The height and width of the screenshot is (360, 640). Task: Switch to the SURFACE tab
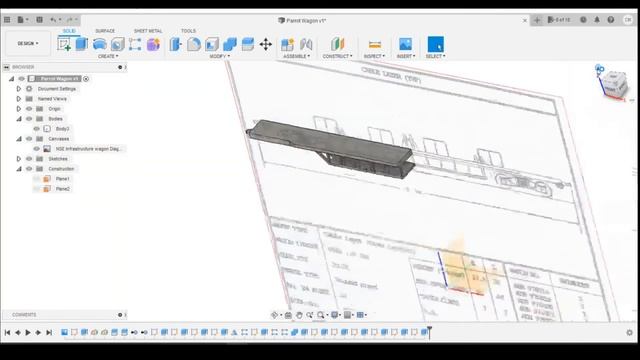[105, 31]
